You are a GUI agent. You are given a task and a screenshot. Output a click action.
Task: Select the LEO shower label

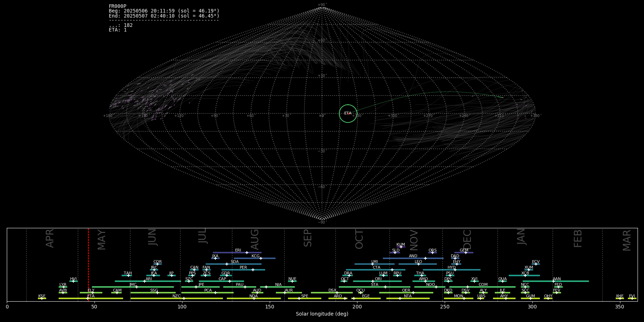pos(418,262)
